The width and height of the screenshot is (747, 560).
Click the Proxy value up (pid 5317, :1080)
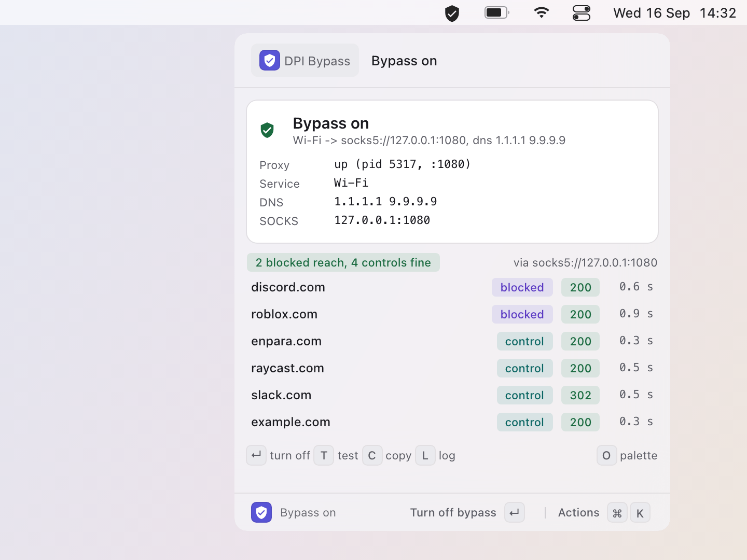coord(402,164)
